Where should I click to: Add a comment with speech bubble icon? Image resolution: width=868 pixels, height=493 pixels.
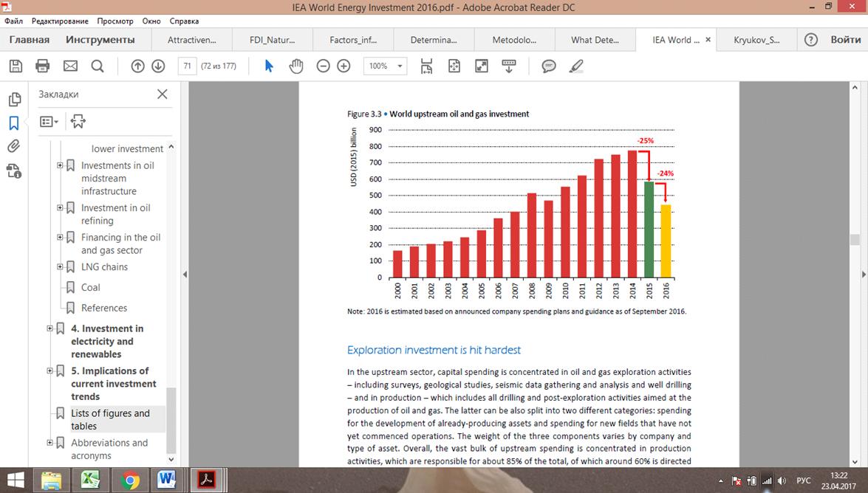coord(548,66)
